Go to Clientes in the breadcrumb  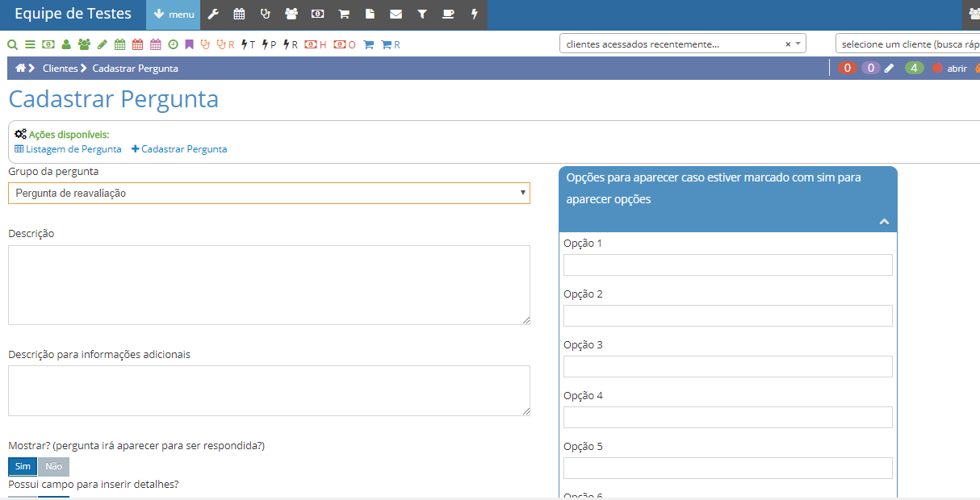pos(60,69)
